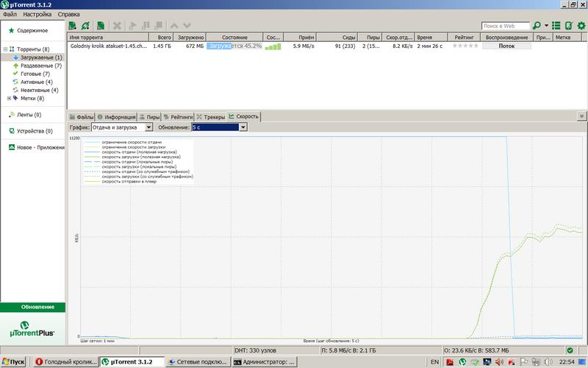588x368 pixels.
Task: Open the Файл menu
Action: (x=10, y=14)
